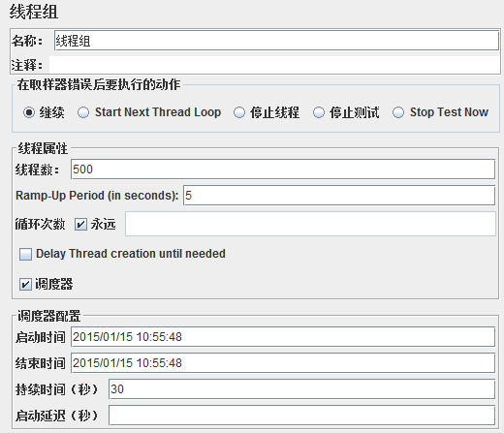Uncheck the 调度器 scheduler checkbox
This screenshot has height=433, width=504.
[25, 285]
